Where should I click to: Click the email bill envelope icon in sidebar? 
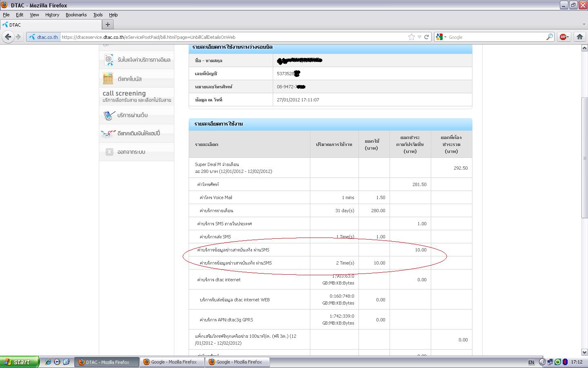tap(108, 60)
